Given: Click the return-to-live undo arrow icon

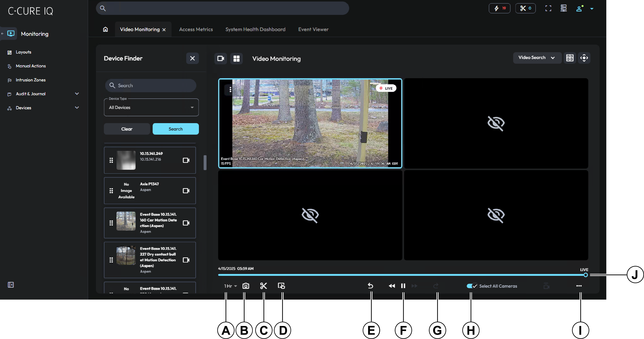Looking at the screenshot, I should (370, 286).
